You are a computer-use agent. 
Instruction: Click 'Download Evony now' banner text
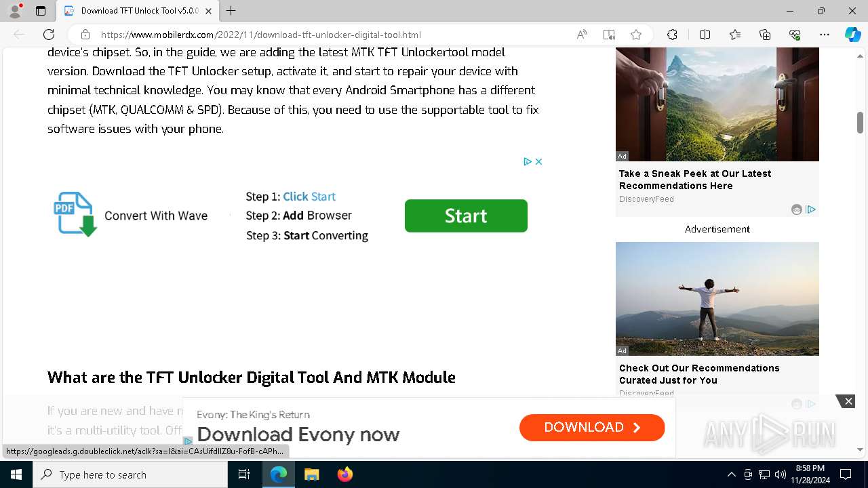(x=298, y=434)
